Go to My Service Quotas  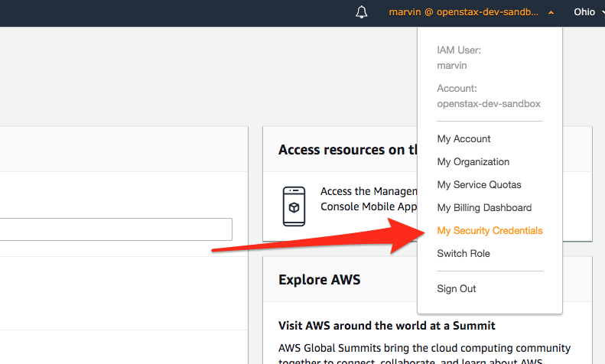(x=479, y=184)
